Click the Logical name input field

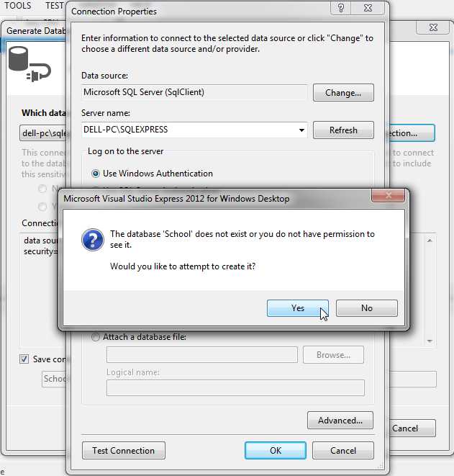click(x=235, y=387)
